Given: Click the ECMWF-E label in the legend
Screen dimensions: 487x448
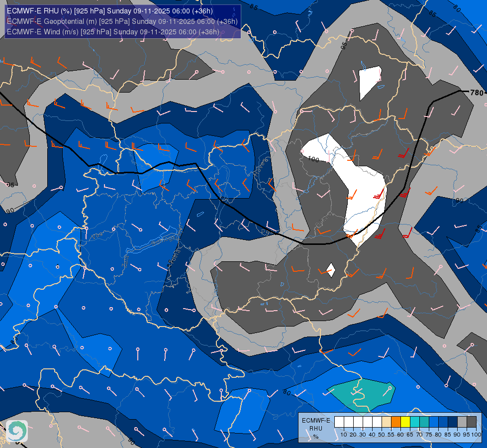Looking at the screenshot, I should [316, 421].
